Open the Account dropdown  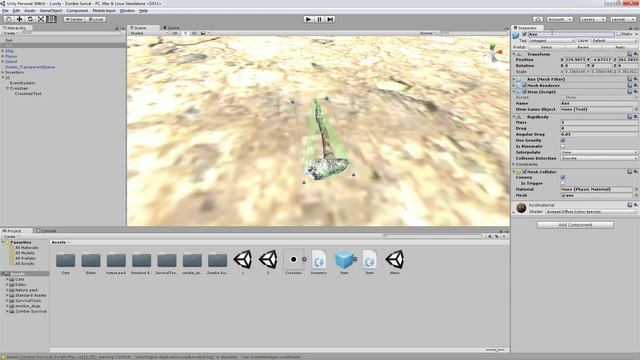[x=560, y=19]
